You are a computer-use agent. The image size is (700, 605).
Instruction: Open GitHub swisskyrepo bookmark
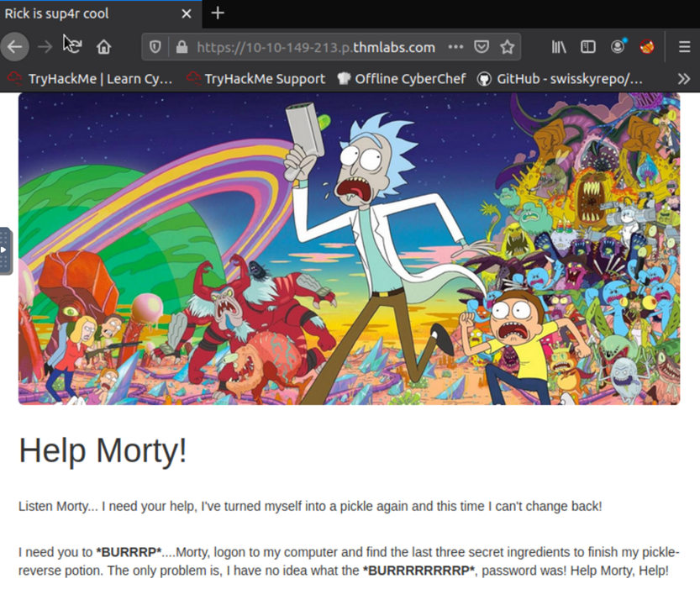560,79
